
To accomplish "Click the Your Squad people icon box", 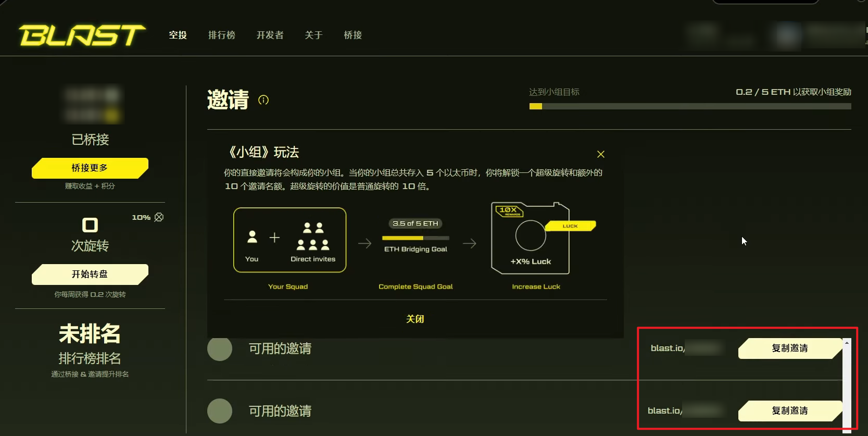I will pyautogui.click(x=290, y=240).
